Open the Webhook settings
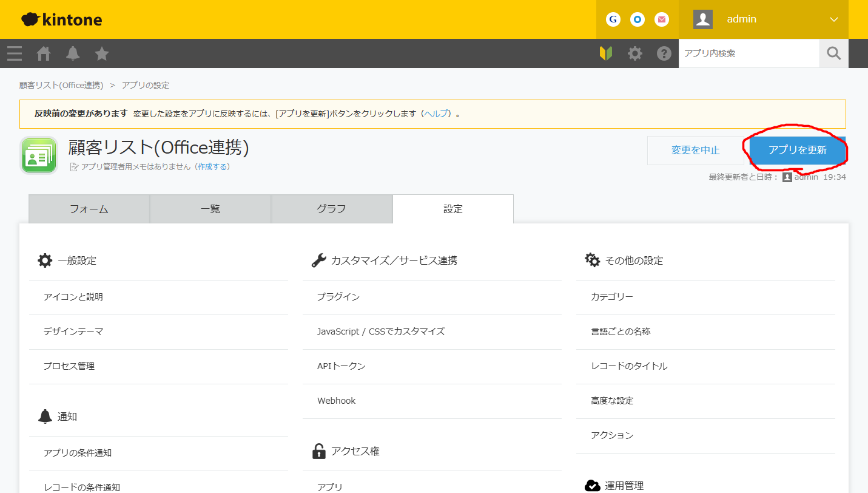Image resolution: width=868 pixels, height=493 pixels. [x=336, y=401]
